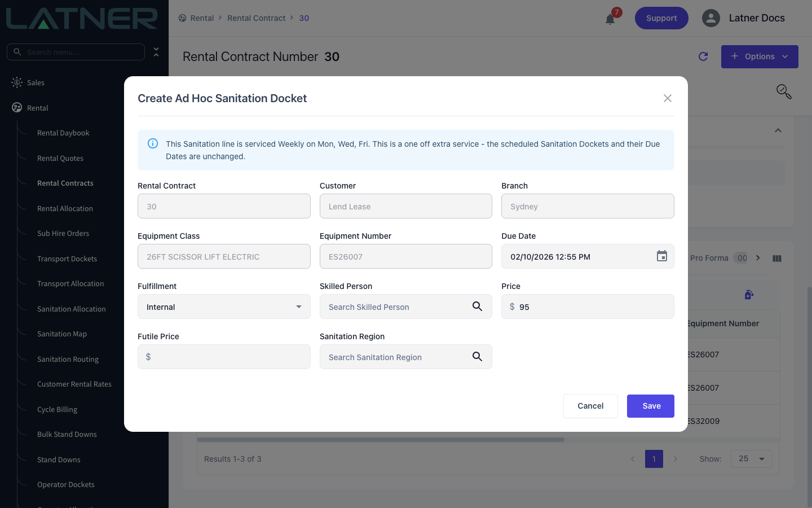Open the Due Date calendar picker icon
The width and height of the screenshot is (812, 508).
click(x=662, y=256)
